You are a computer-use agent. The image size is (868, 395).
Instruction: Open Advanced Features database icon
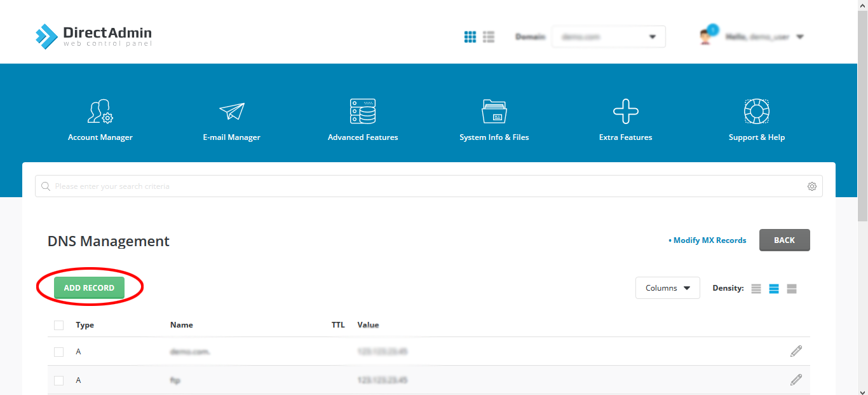363,111
